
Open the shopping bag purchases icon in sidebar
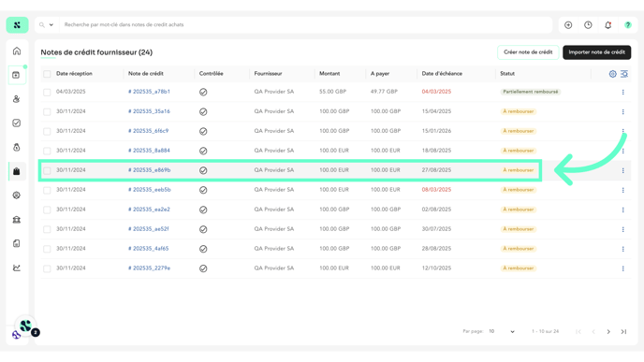17,171
